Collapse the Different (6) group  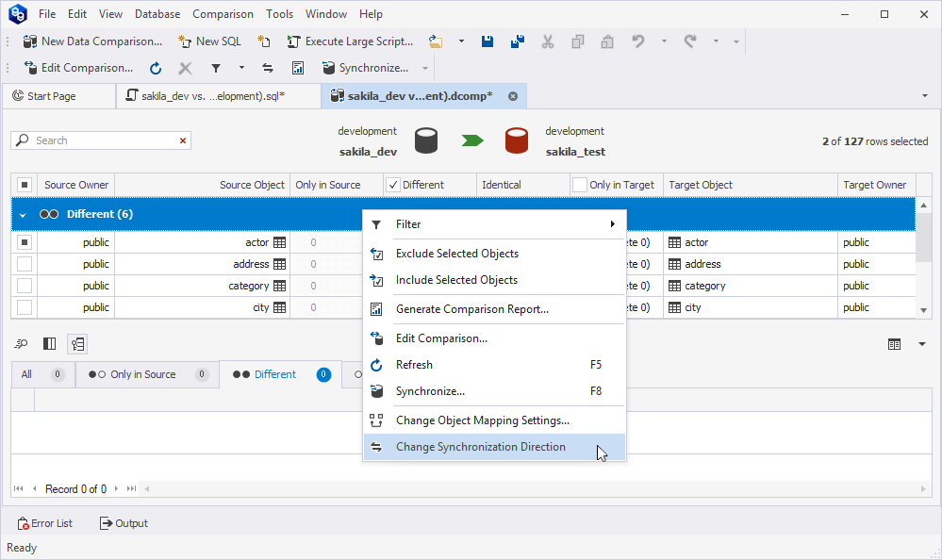tap(23, 215)
